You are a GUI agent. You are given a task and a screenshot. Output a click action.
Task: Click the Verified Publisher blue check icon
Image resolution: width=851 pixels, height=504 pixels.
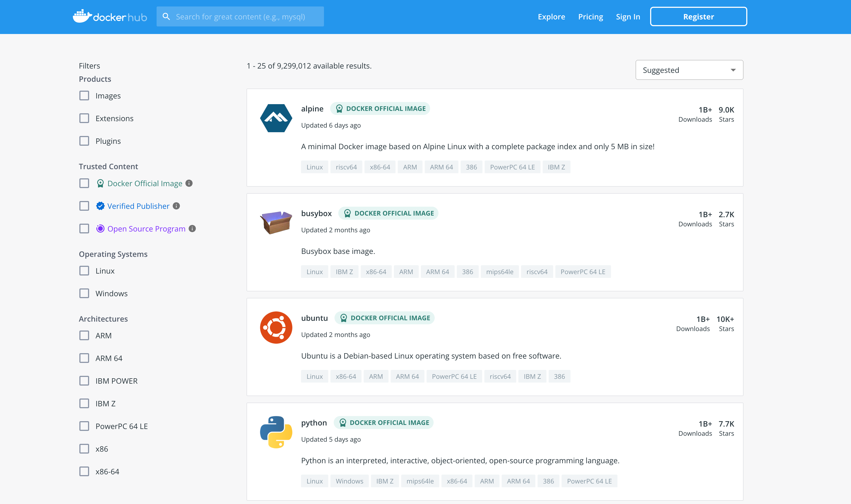(x=100, y=206)
